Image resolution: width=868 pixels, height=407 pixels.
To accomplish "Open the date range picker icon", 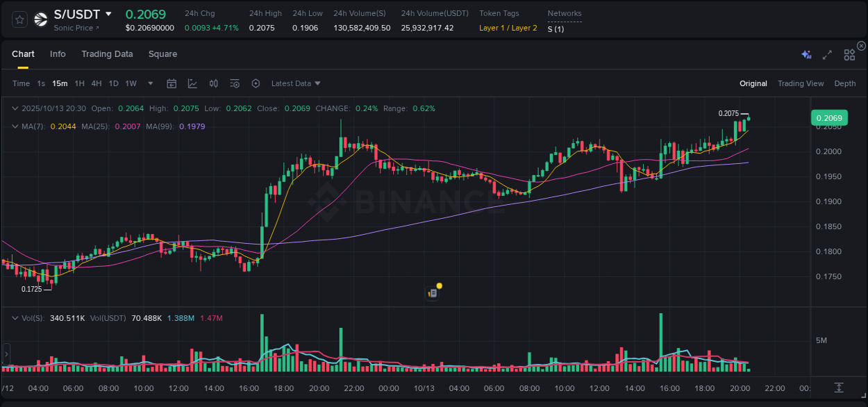I will tap(172, 83).
